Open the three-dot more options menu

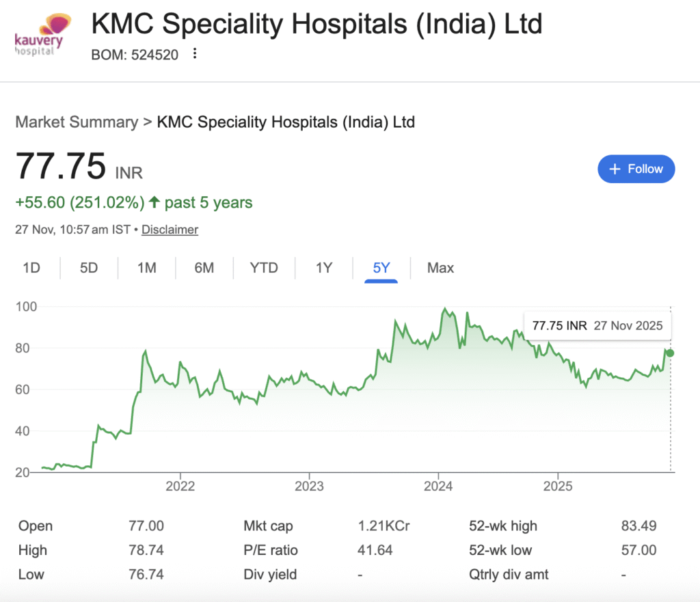coord(195,54)
